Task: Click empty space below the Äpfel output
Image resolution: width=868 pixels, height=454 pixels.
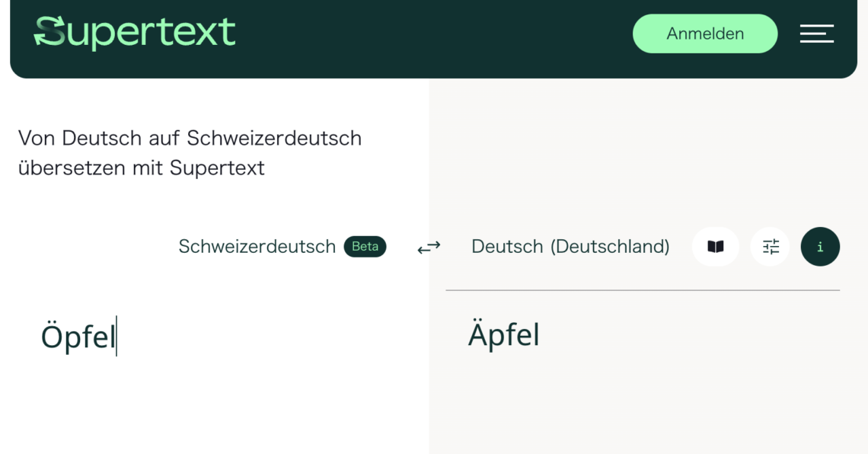Action: 640,404
